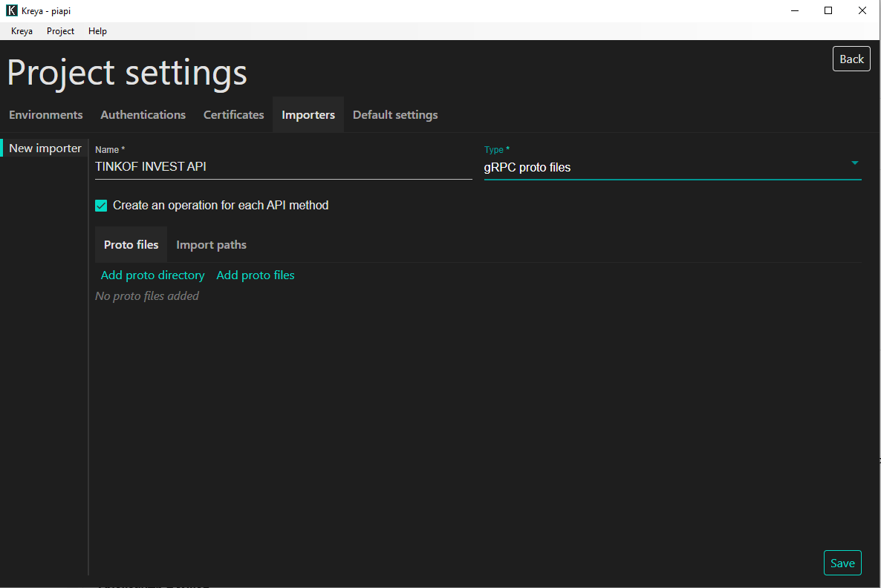
Task: Click Add proto directory link
Action: [152, 275]
